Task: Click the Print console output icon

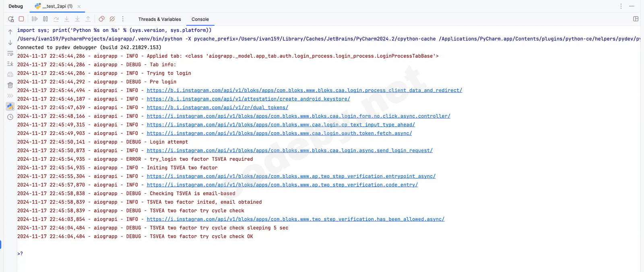Action: 10,75
